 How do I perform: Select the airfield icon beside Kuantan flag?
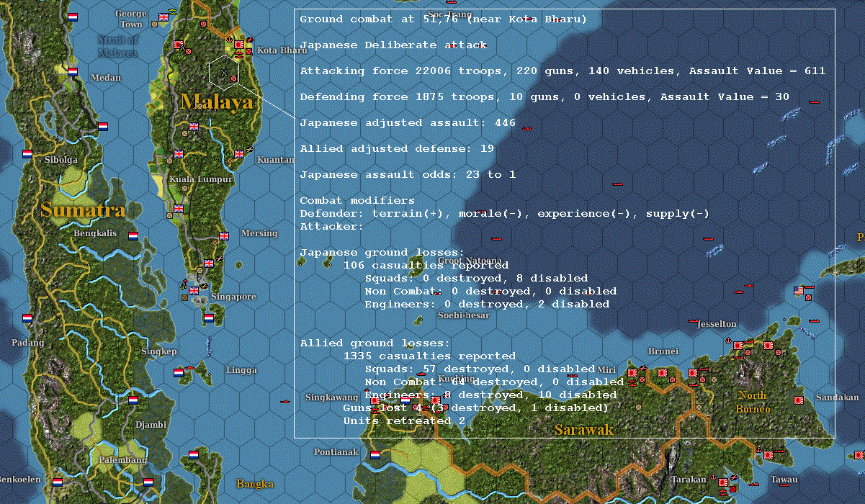click(x=248, y=149)
